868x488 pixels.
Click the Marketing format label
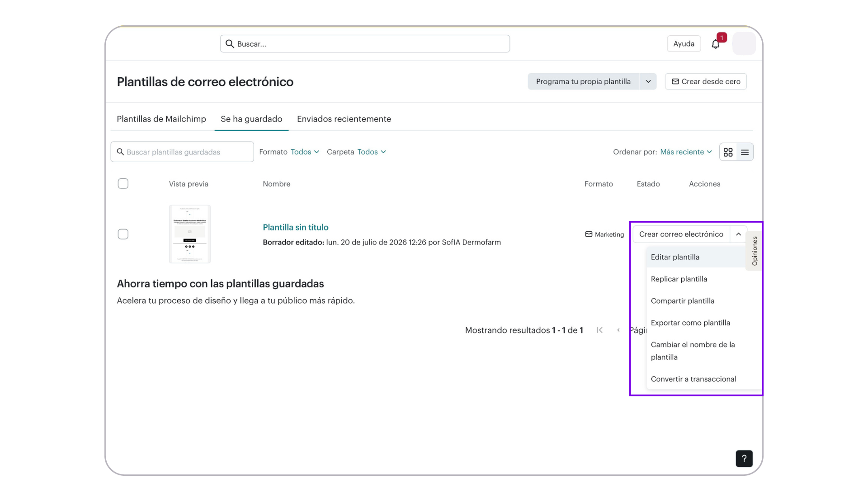[604, 235]
